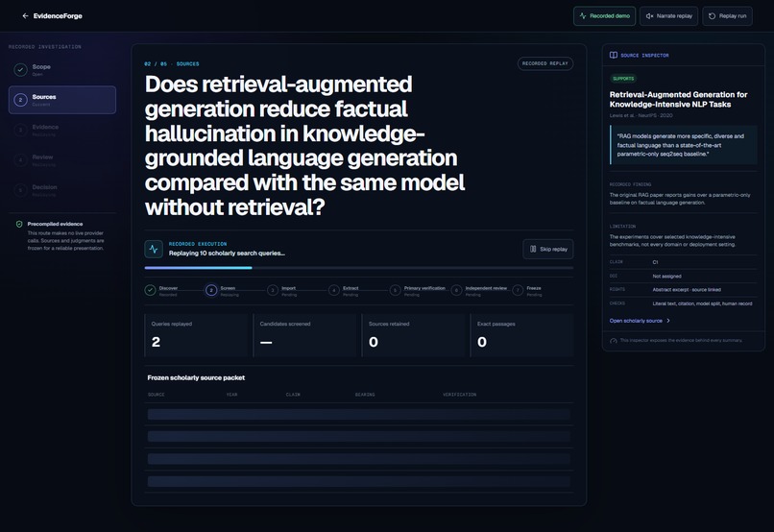Click the quoted RAG models excerpt block
The height and width of the screenshot is (532, 774).
(683, 145)
